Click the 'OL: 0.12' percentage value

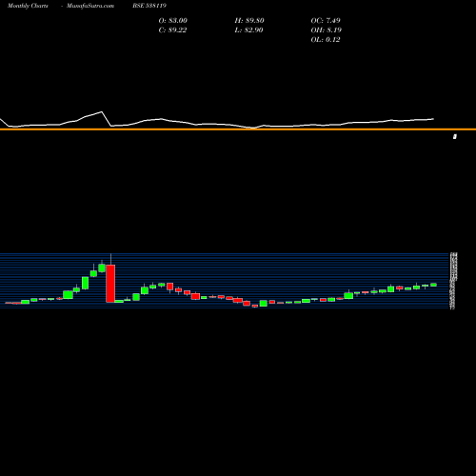coord(326,40)
